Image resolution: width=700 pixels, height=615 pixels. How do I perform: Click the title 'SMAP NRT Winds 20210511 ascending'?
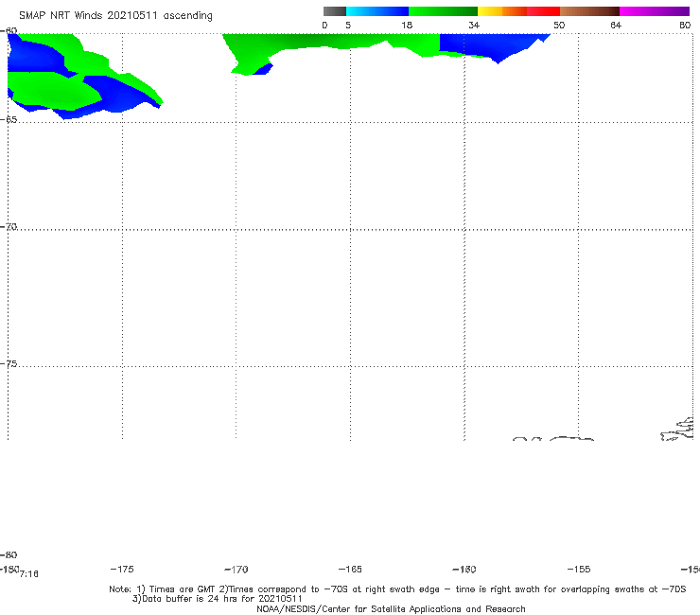tap(115, 16)
